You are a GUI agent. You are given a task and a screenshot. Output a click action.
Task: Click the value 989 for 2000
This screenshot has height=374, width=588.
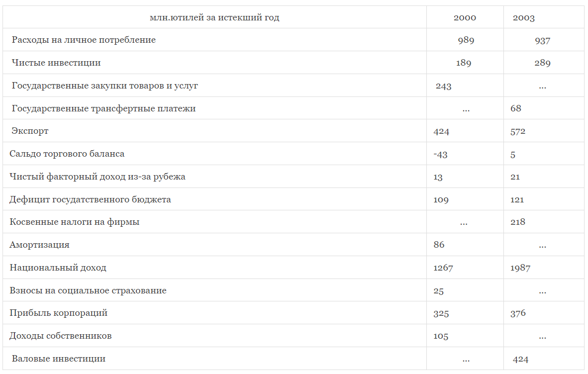pos(466,40)
